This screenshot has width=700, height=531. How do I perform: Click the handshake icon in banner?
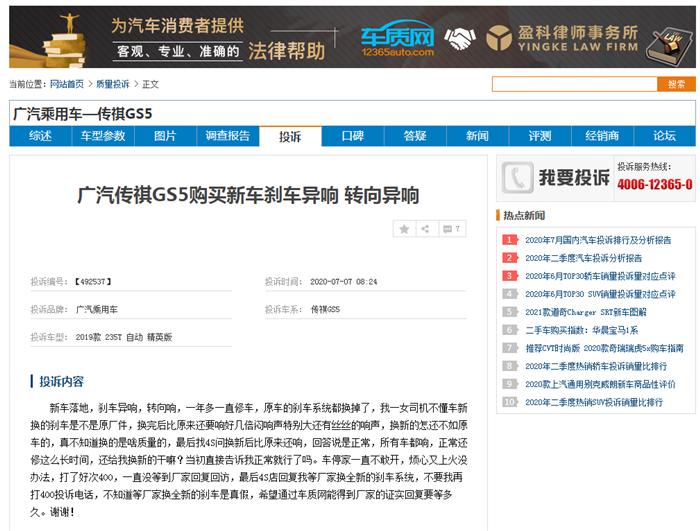460,39
